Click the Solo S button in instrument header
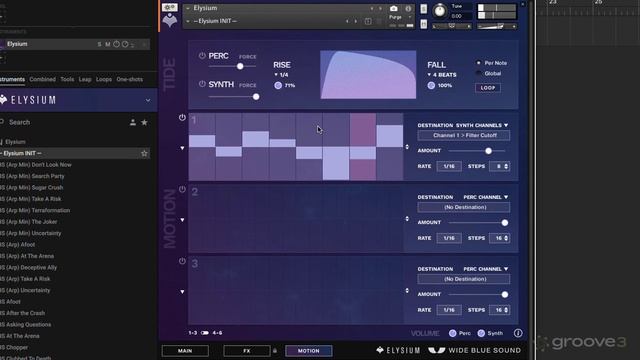The height and width of the screenshot is (360, 640). click(x=424, y=9)
